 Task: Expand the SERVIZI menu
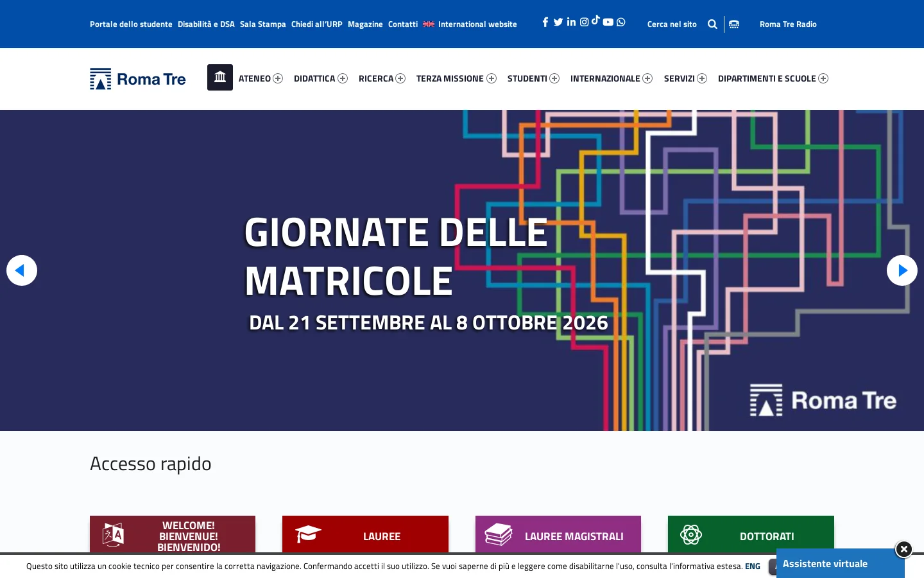coord(702,78)
